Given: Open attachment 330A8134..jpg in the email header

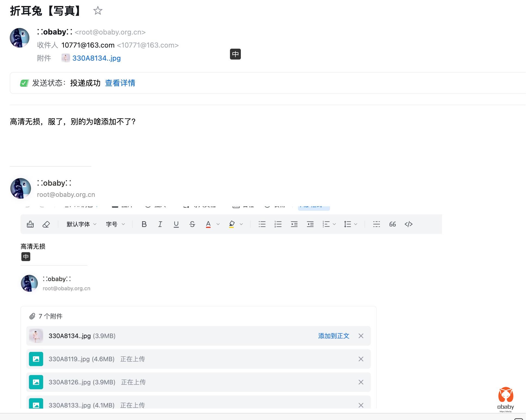Looking at the screenshot, I should (97, 58).
